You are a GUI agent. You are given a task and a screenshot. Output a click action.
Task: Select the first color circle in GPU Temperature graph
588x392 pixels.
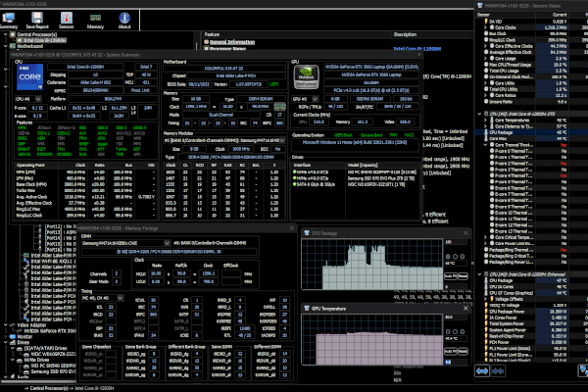tap(448, 331)
